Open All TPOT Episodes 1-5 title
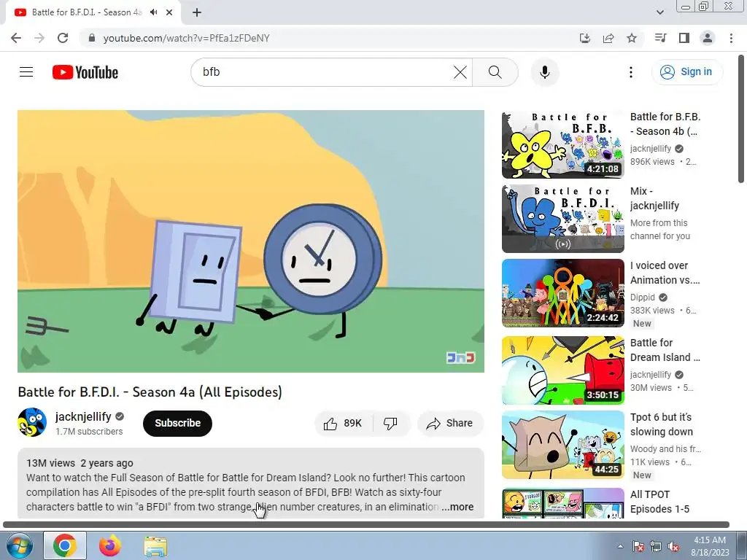This screenshot has height=560, width=747. [x=659, y=502]
